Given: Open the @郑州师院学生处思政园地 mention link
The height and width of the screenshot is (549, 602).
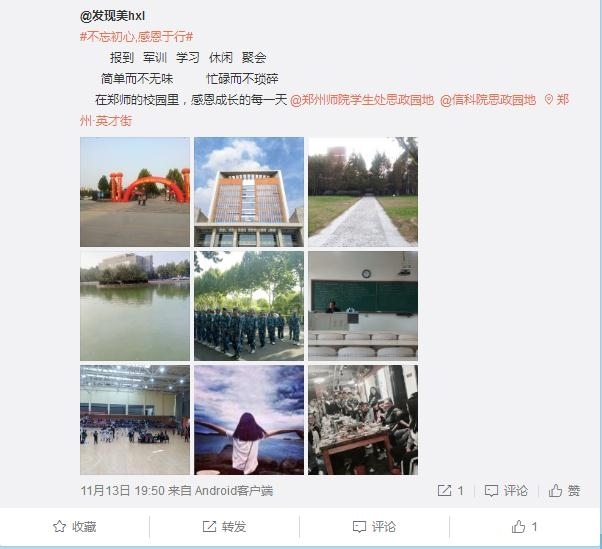Looking at the screenshot, I should tap(362, 100).
